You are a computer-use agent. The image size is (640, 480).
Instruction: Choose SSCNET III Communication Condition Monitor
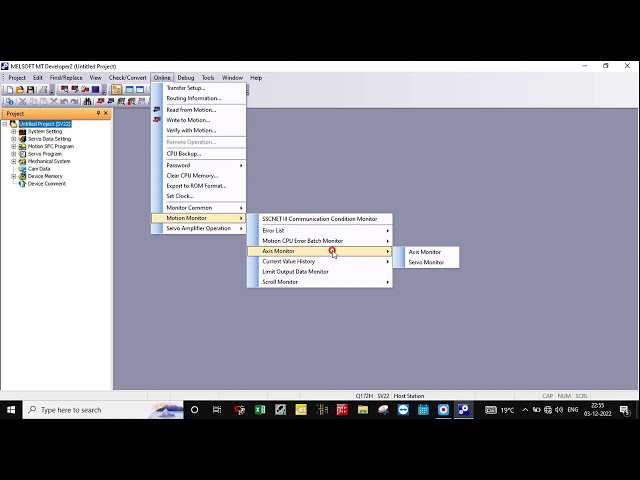320,219
